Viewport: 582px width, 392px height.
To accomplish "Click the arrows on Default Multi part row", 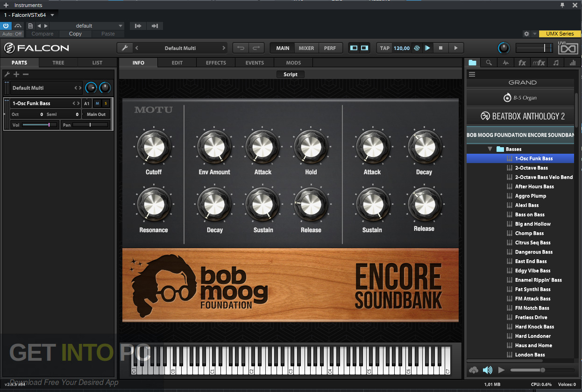I will click(78, 88).
